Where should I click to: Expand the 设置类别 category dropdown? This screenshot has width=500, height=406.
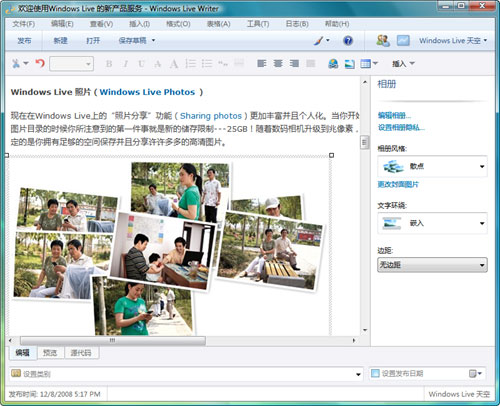pos(358,374)
